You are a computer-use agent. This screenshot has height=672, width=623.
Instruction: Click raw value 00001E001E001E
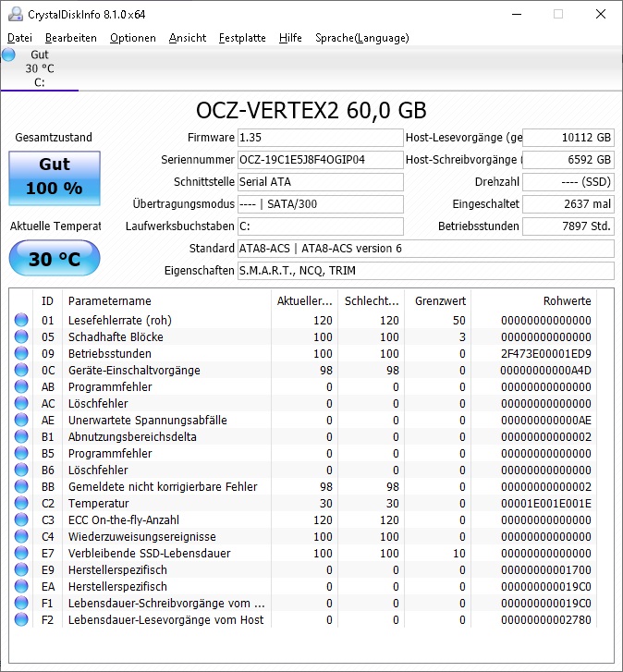point(546,503)
